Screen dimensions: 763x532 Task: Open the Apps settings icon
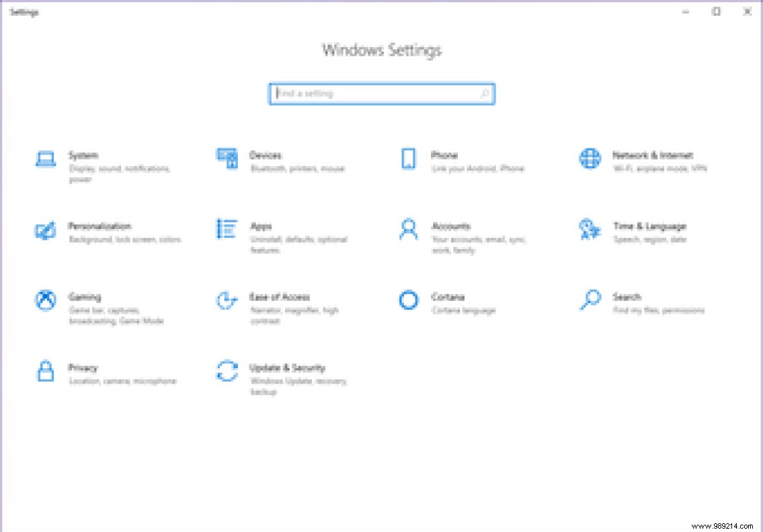pyautogui.click(x=226, y=230)
